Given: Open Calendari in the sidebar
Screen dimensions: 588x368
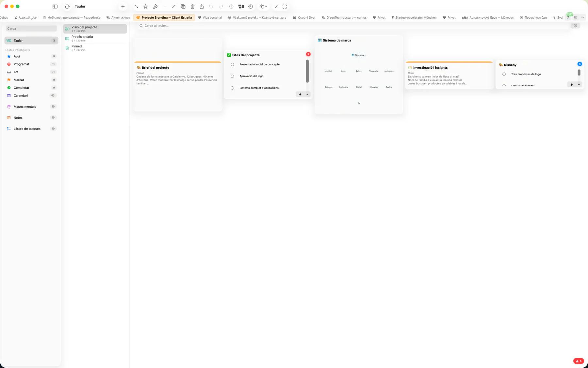Looking at the screenshot, I should [x=31, y=96].
